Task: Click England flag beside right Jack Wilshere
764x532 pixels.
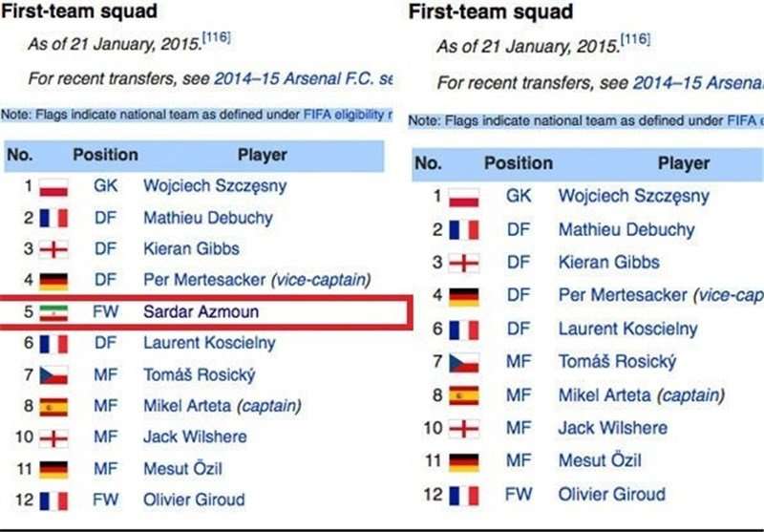Action: [464, 429]
